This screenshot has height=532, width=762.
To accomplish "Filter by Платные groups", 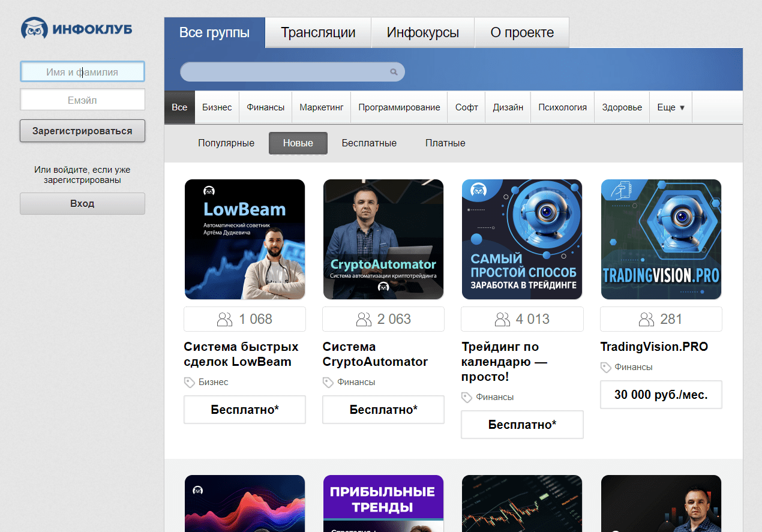I will pyautogui.click(x=445, y=143).
